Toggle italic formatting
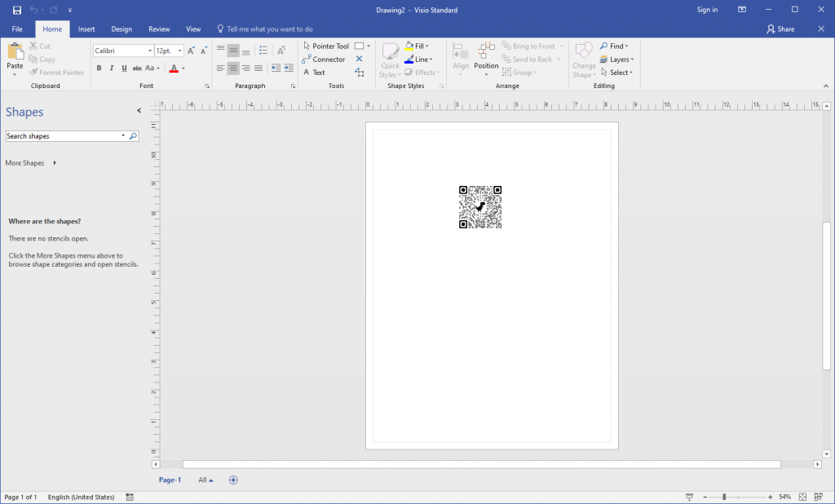This screenshot has width=835, height=504. coord(109,68)
